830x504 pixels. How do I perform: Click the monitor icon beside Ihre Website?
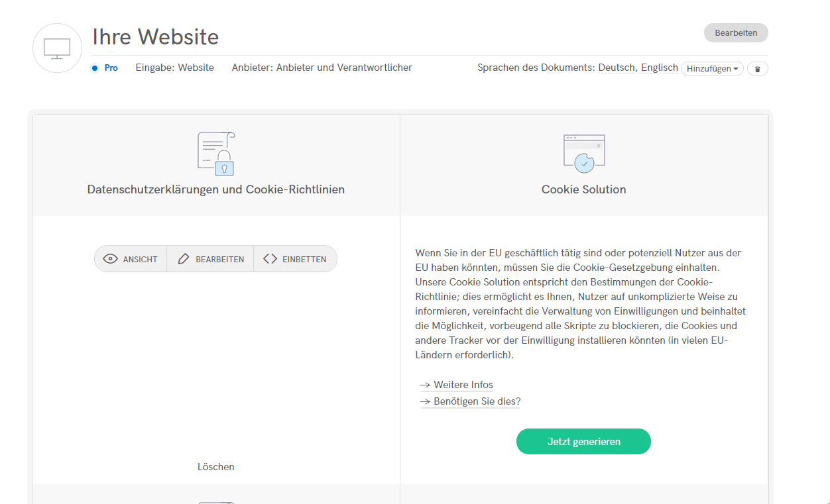coord(57,48)
